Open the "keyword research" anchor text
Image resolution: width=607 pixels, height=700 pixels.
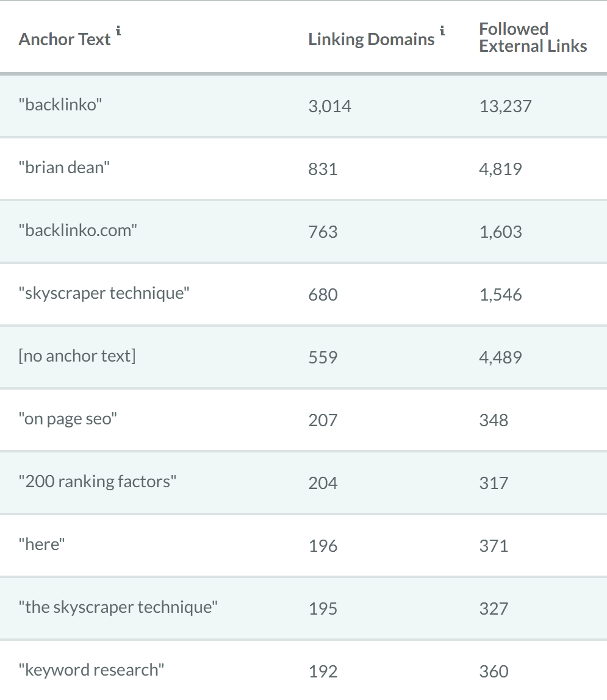pyautogui.click(x=92, y=670)
